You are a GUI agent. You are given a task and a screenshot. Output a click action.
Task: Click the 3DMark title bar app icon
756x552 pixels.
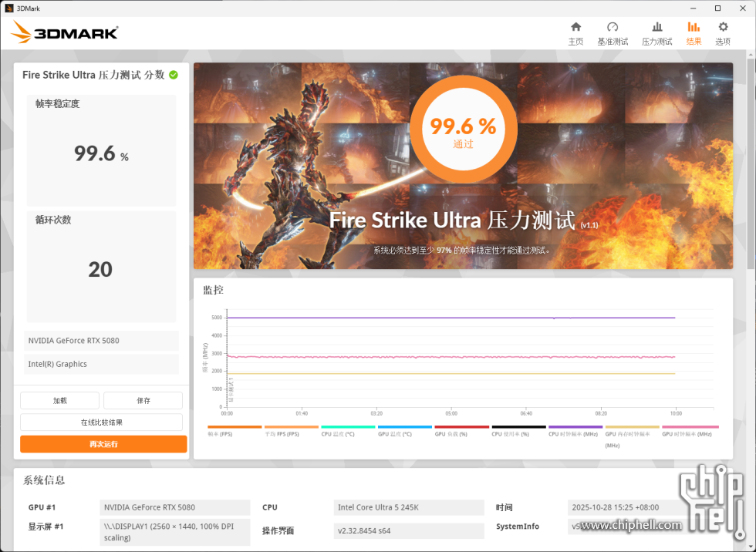(8, 8)
